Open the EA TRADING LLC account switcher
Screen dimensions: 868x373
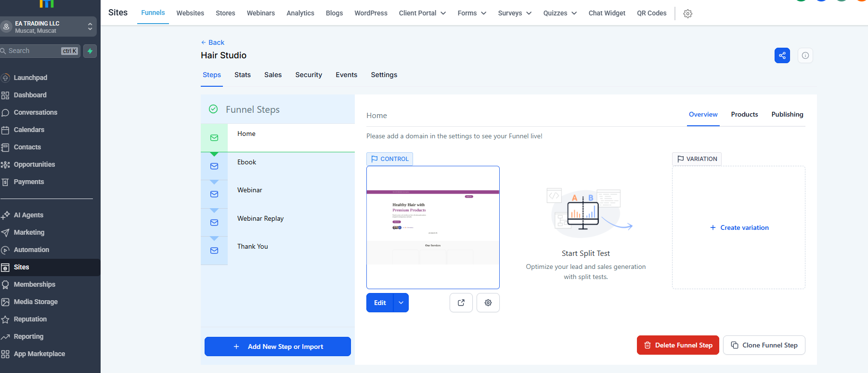tap(48, 27)
